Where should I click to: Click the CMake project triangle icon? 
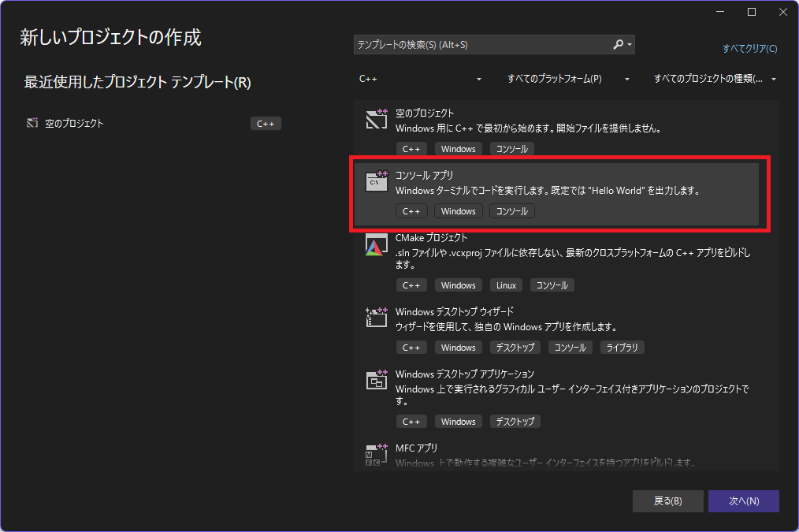(x=376, y=245)
